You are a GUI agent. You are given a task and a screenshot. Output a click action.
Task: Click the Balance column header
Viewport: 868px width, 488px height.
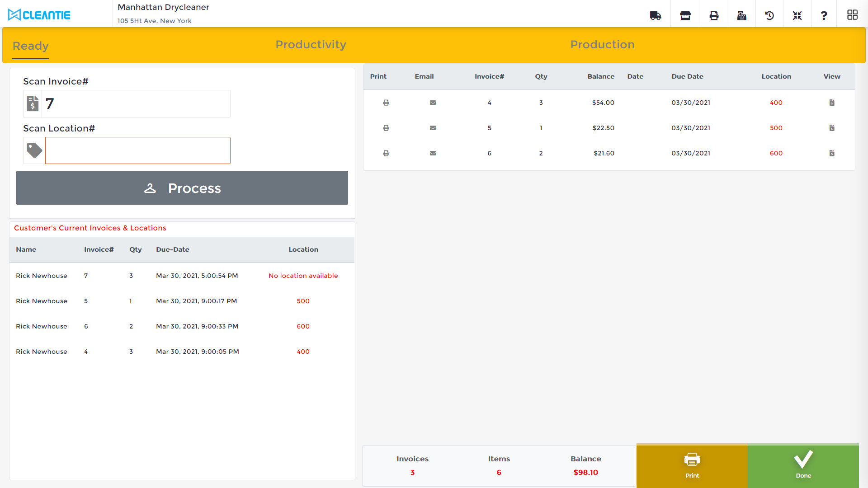(x=601, y=76)
